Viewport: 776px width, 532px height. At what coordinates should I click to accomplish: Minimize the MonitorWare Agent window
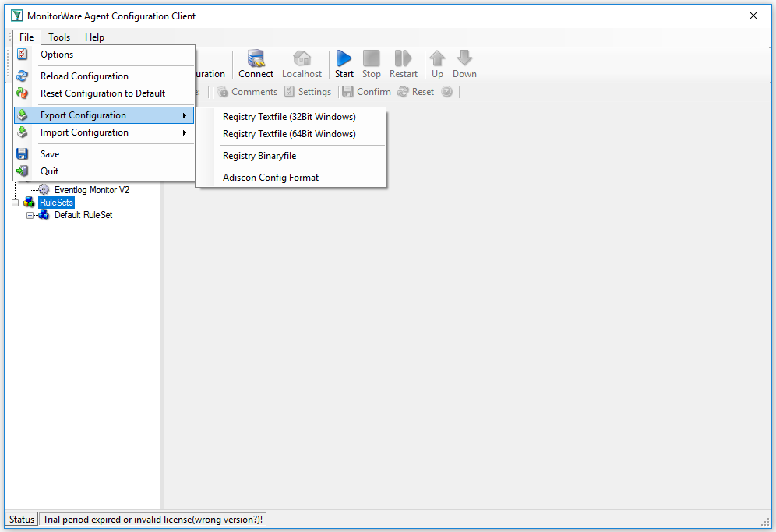coord(683,16)
